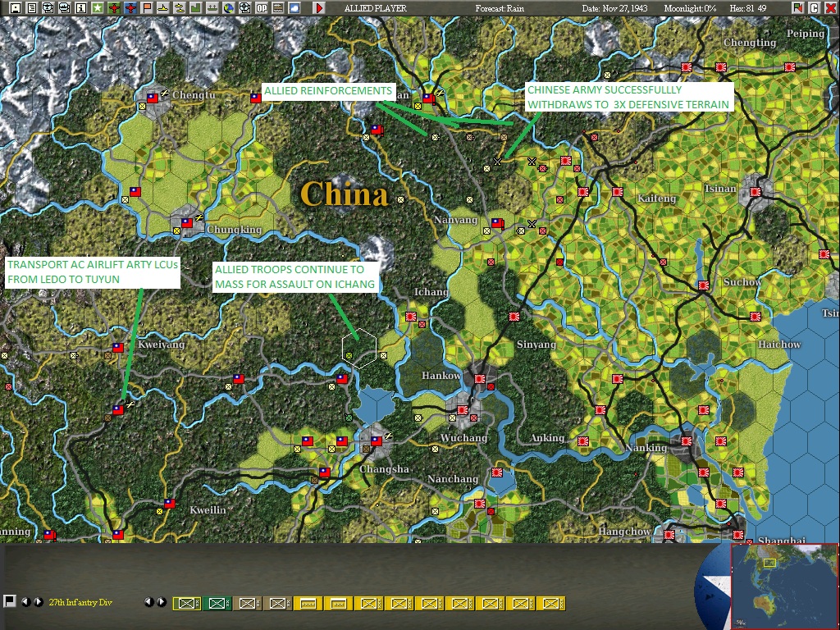840x630 pixels.
Task: Select the green infantry unit counter
Action: coord(217,603)
